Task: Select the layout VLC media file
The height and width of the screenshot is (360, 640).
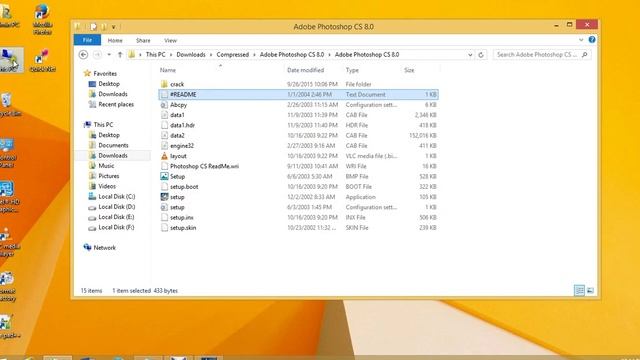Action: pyautogui.click(x=298, y=156)
